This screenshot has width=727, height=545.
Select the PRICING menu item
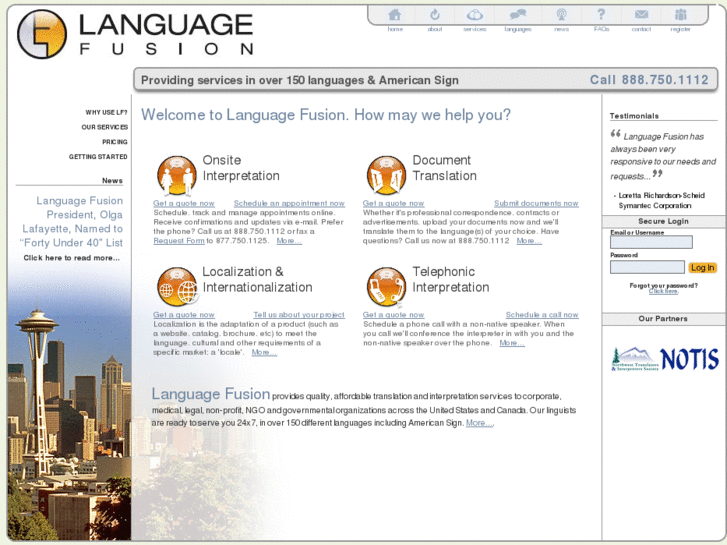115,142
